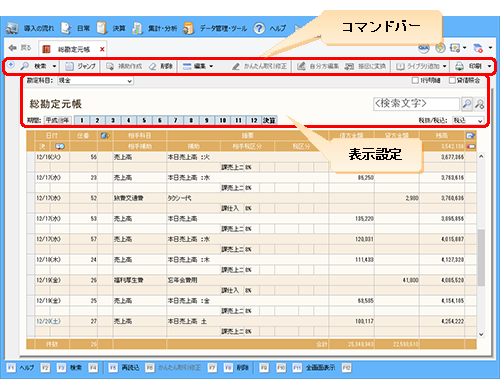Open the ヘルプ menu with question mark
500x379 pixels.
click(x=270, y=28)
